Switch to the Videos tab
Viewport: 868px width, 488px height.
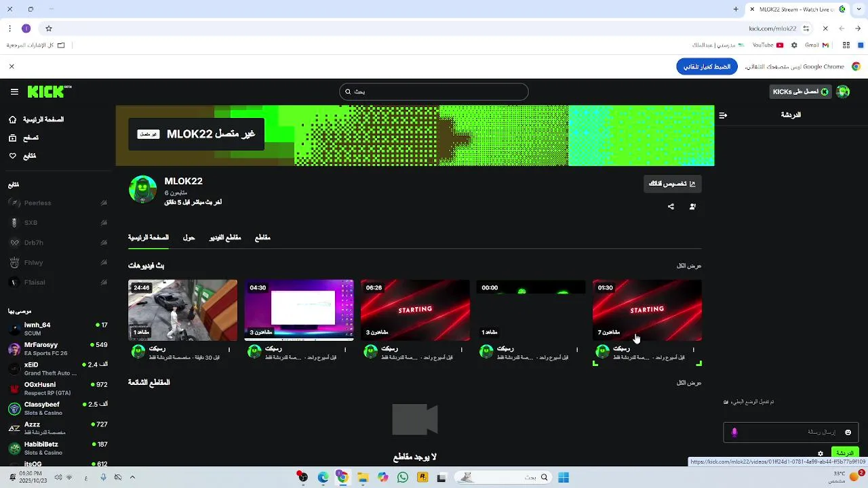click(x=225, y=238)
